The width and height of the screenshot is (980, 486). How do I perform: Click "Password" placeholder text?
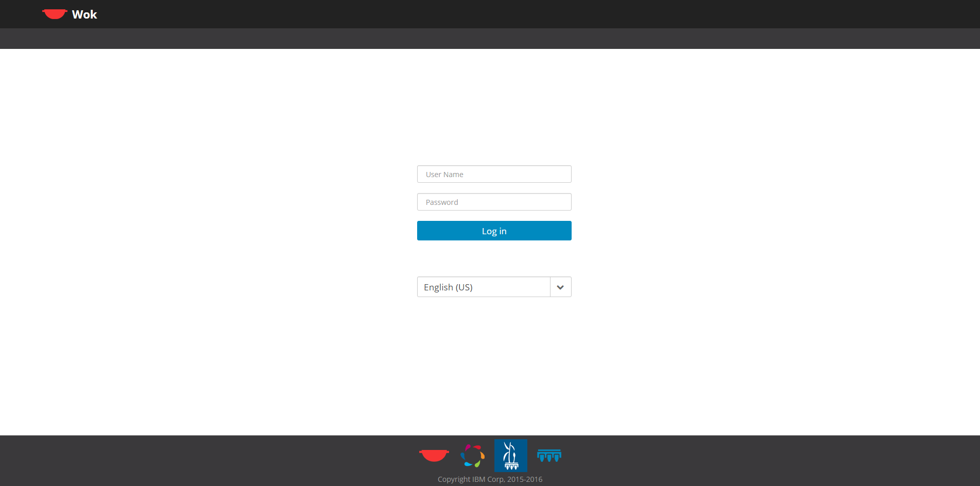coord(442,202)
